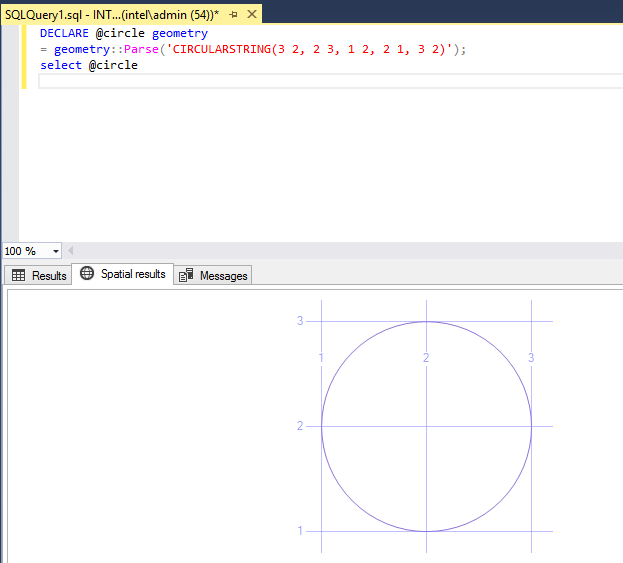The image size is (623, 563).
Task: Click the DECLARE keyword in the editor
Action: click(x=65, y=34)
